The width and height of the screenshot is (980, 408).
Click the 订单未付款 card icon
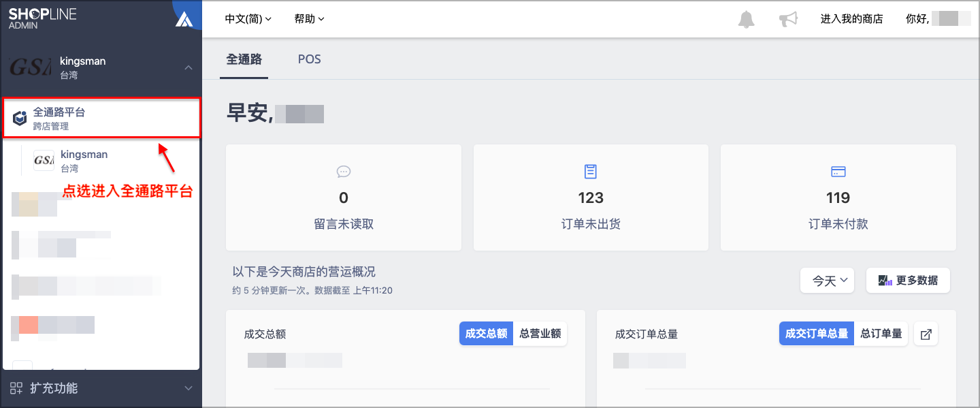(838, 172)
